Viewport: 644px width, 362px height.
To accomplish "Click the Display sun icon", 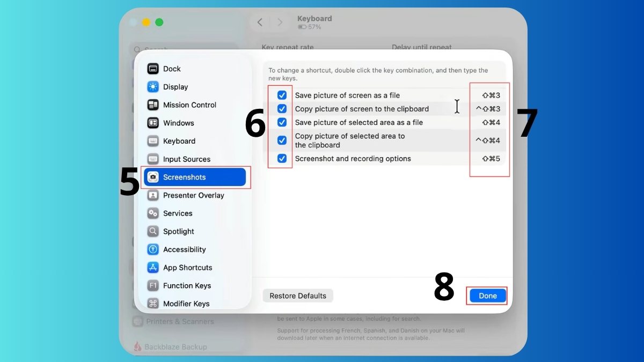I will pos(153,87).
